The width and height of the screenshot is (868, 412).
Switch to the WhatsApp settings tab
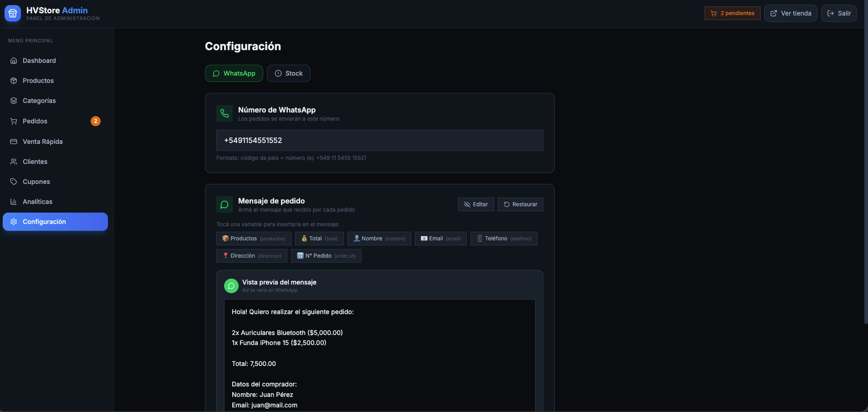234,73
